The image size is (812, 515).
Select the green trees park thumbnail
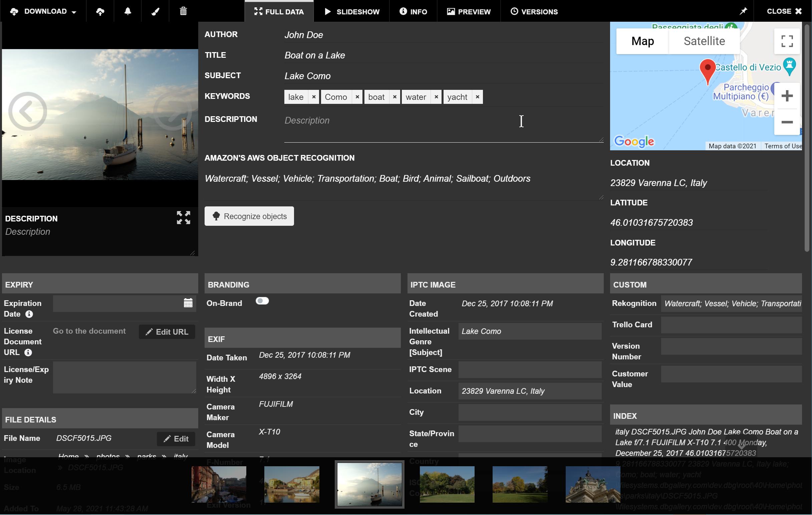pos(447,484)
